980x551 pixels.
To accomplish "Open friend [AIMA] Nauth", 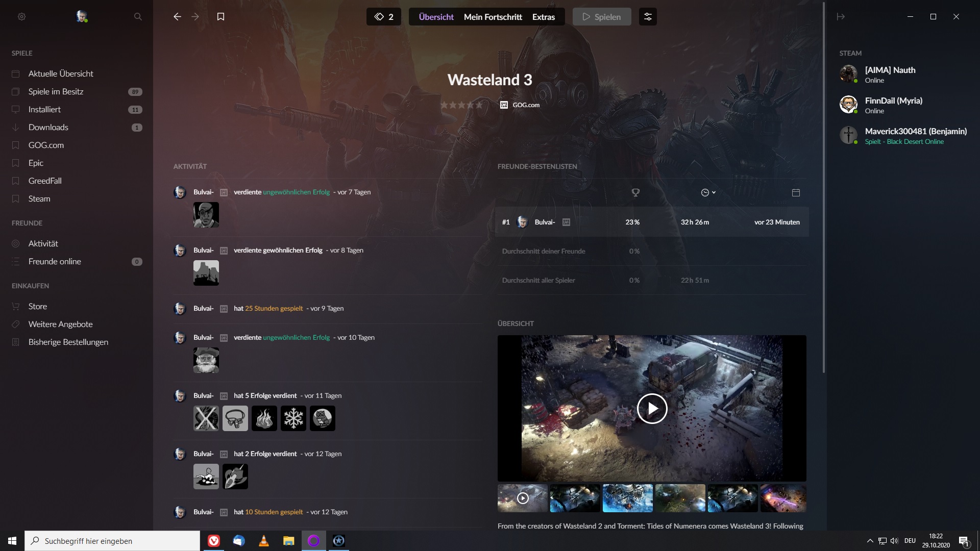I will [x=903, y=74].
